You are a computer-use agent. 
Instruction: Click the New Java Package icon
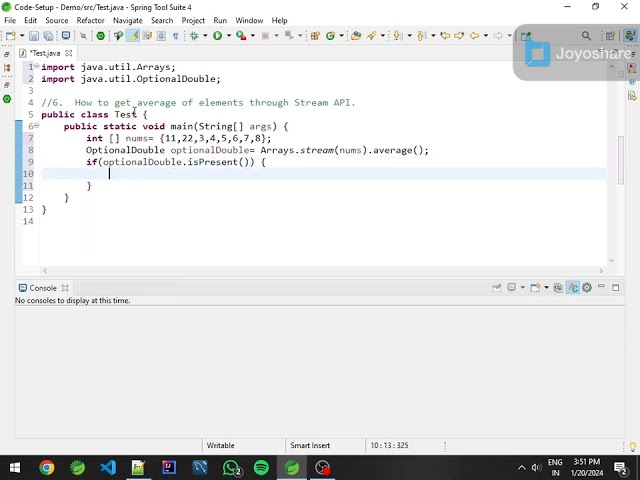315,36
